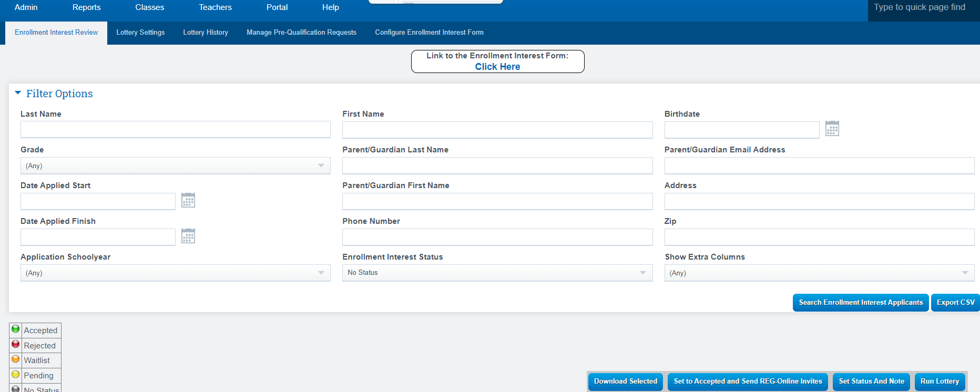Click Search Enrollment Interest Applicants button
980x392 pixels.
coord(860,303)
